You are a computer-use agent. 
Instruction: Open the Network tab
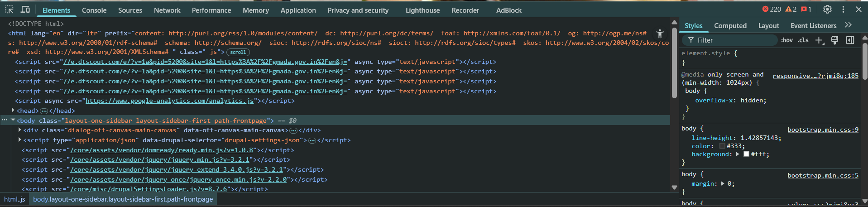167,10
